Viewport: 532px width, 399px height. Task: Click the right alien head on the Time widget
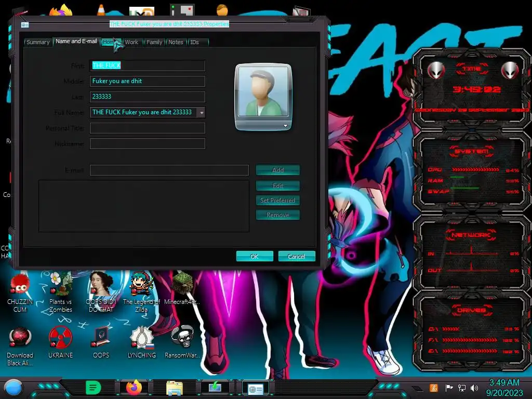click(x=510, y=71)
